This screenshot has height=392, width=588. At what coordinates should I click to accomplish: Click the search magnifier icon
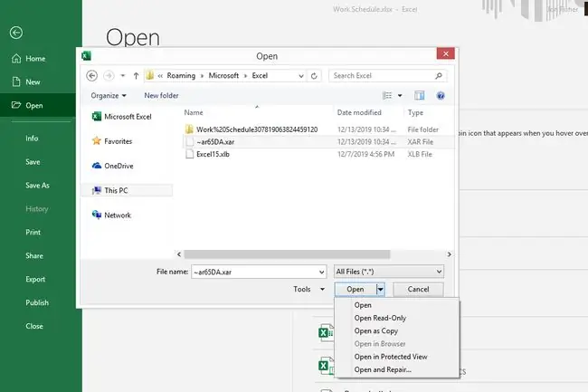coord(439,76)
